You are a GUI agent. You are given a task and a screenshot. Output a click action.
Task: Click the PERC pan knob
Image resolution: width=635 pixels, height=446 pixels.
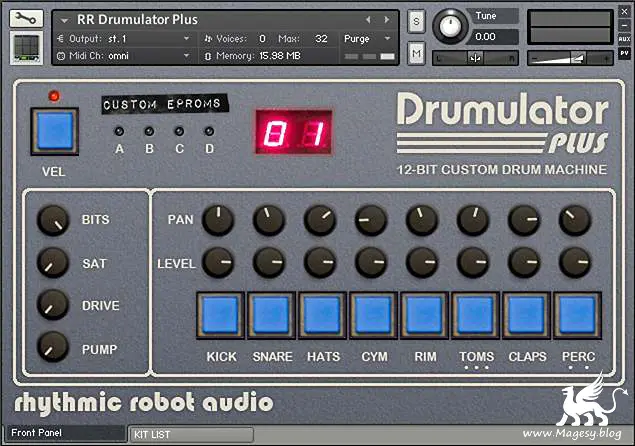point(575,220)
